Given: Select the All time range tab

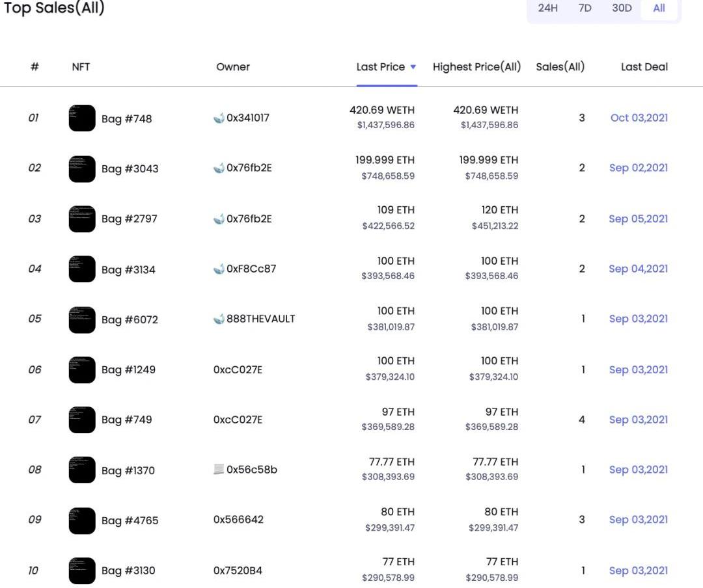Looking at the screenshot, I should tap(659, 8).
